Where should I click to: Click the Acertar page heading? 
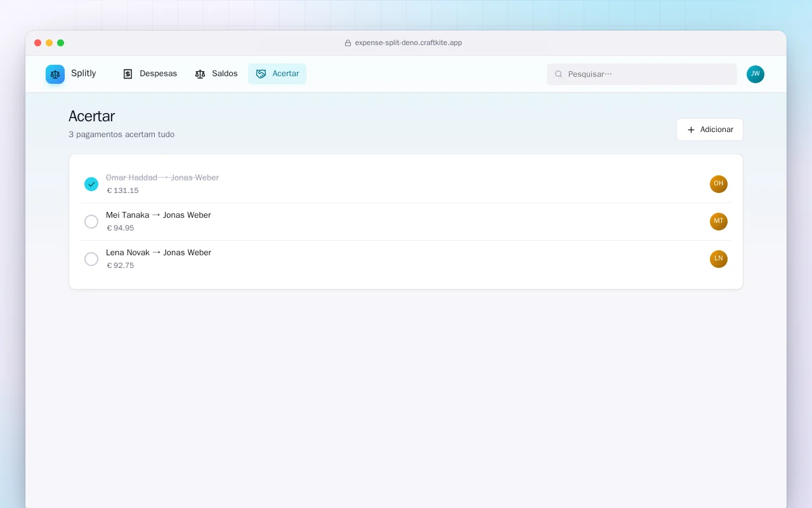click(92, 116)
